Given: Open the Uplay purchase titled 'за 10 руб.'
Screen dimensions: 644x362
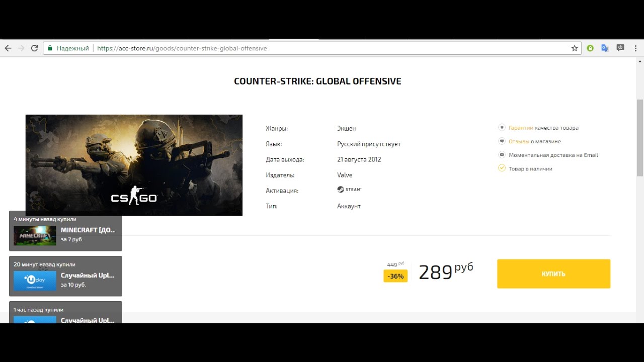Looking at the screenshot, I should pos(65,276).
